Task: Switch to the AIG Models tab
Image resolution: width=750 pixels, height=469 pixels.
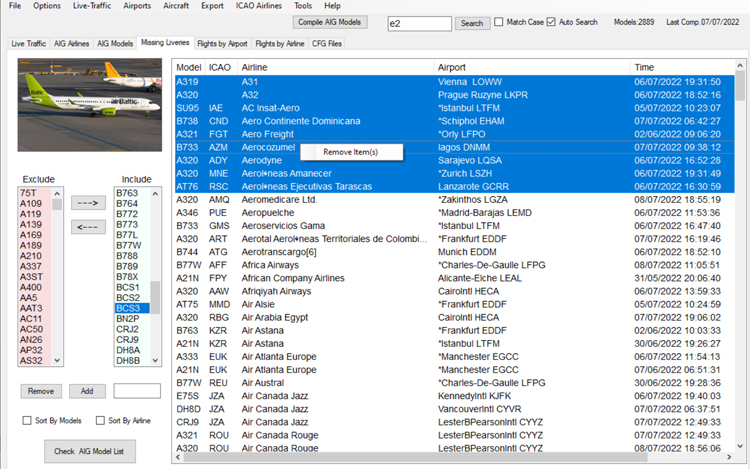Action: [115, 44]
